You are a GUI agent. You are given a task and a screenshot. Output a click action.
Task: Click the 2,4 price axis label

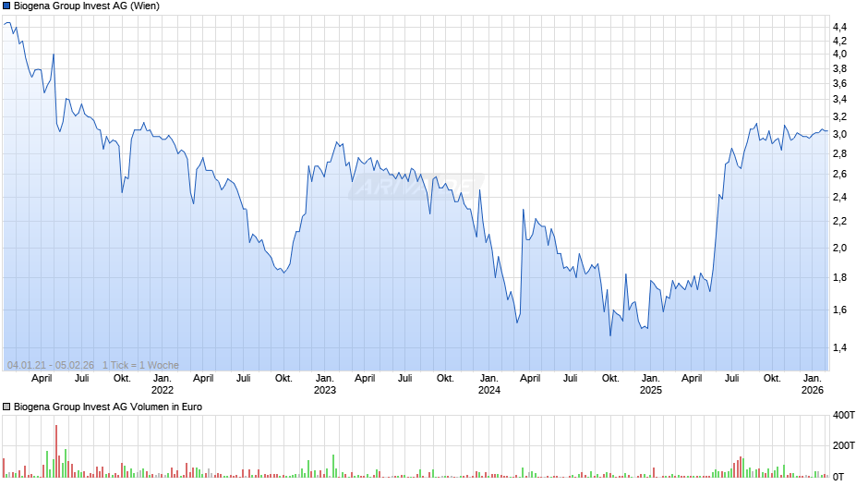tap(839, 197)
